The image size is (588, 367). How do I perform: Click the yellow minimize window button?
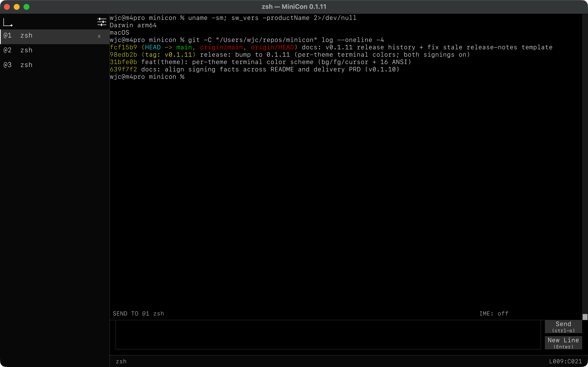pyautogui.click(x=17, y=7)
